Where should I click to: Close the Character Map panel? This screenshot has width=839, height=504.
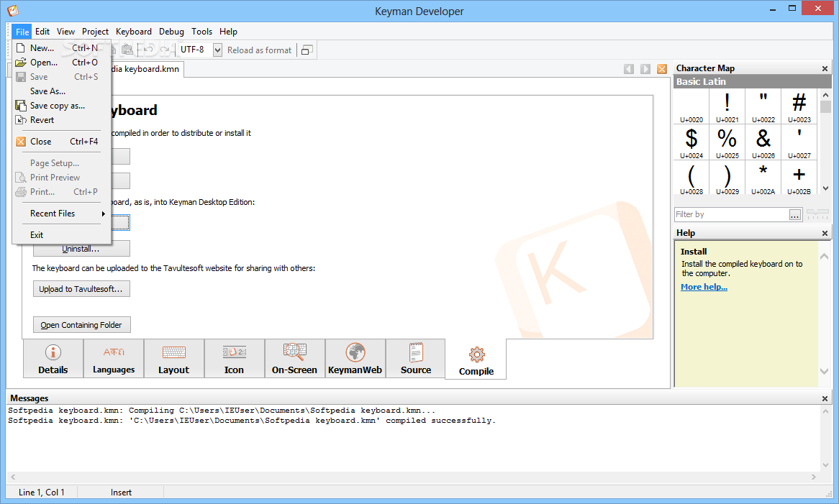coord(825,68)
